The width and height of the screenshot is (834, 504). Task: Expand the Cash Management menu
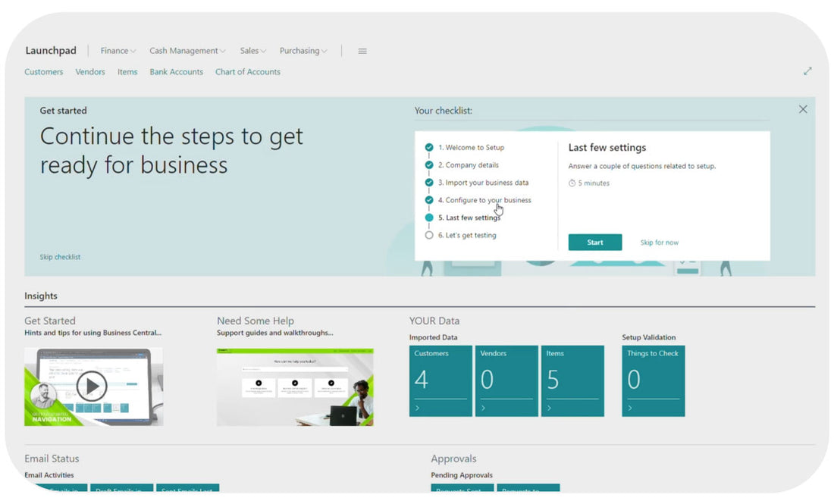coord(186,51)
